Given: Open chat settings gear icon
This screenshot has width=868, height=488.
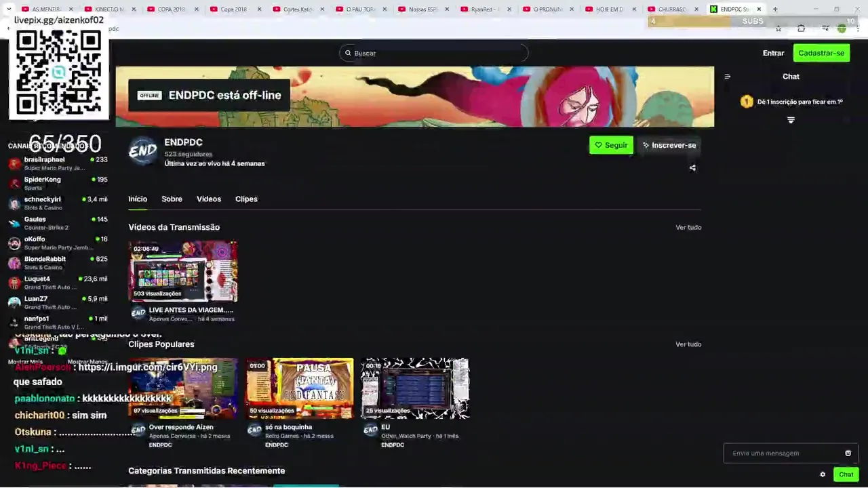Looking at the screenshot, I should click(823, 474).
